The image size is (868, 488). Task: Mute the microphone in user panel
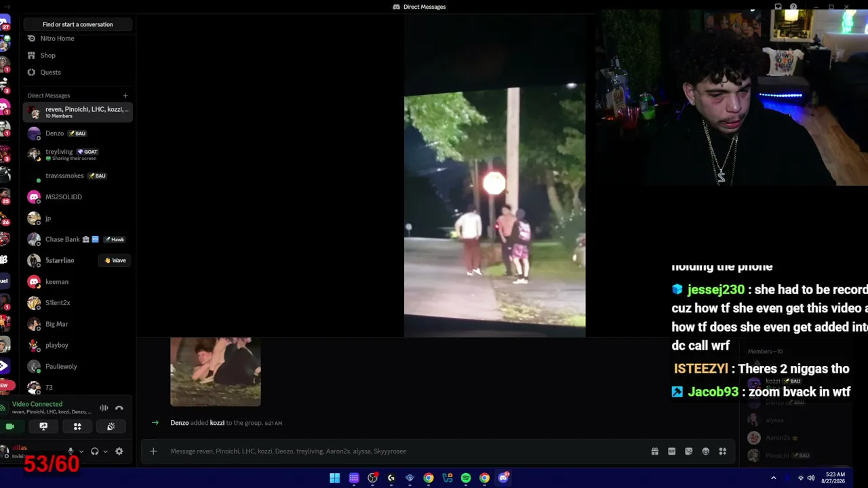(x=70, y=451)
